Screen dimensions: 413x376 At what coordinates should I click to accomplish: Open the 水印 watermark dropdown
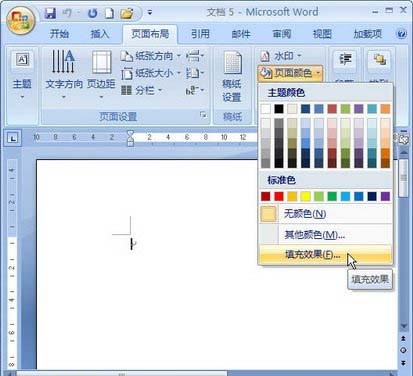pyautogui.click(x=281, y=56)
